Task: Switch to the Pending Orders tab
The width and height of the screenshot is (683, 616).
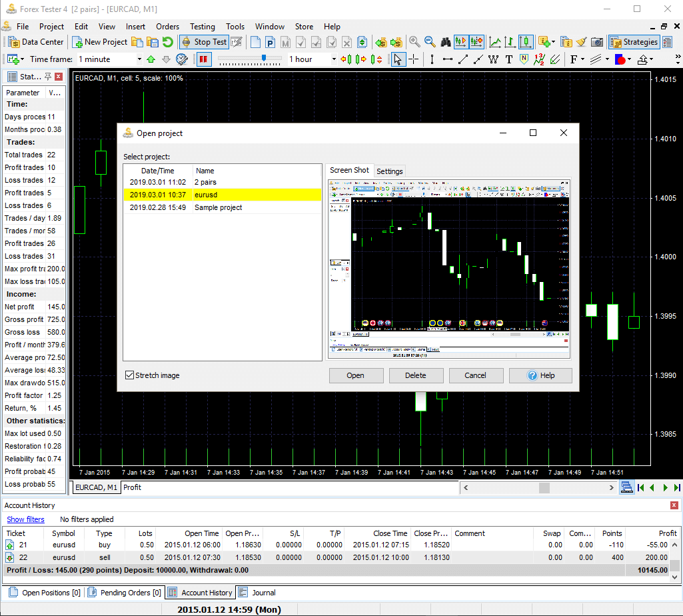Action: click(125, 593)
